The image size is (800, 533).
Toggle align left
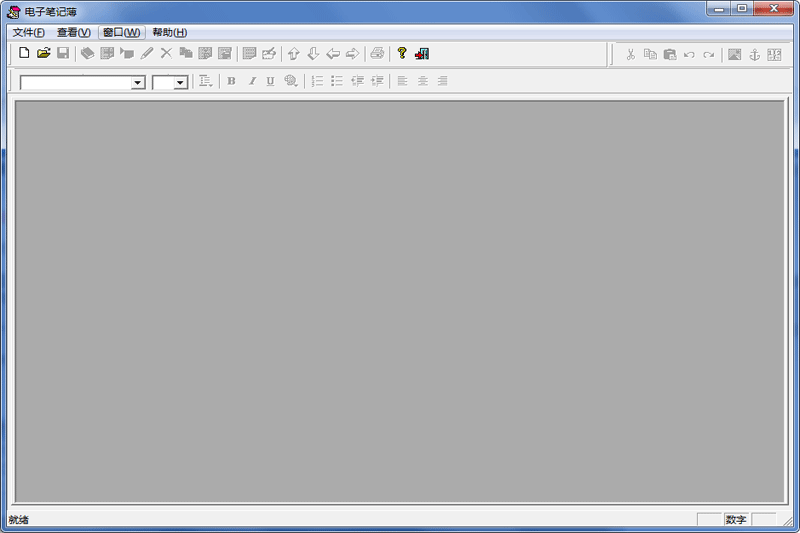[403, 81]
